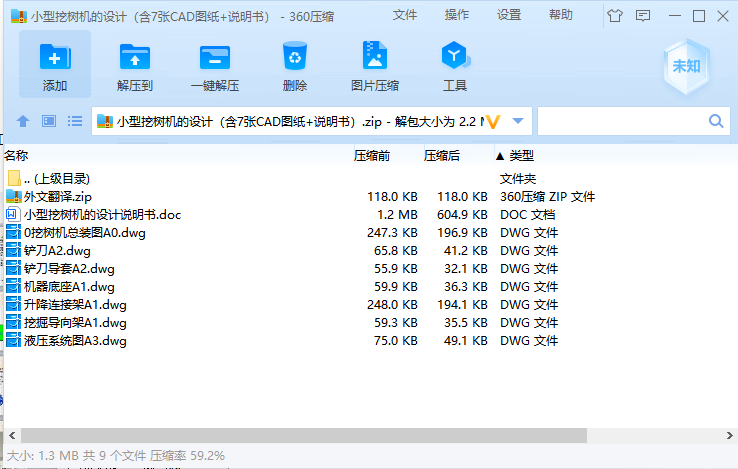Screen dimensions: 738x469
Task: Select file name 液压系统图A3.dwg
Action: pyautogui.click(x=75, y=340)
